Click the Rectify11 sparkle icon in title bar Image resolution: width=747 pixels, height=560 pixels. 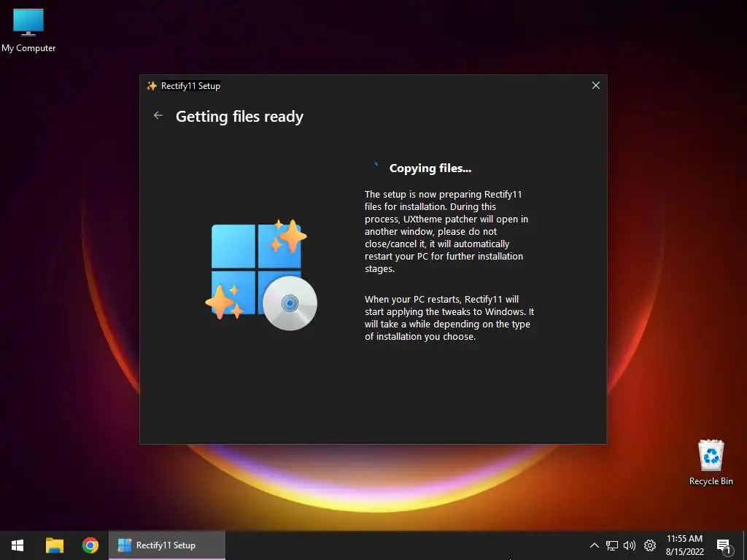(152, 86)
